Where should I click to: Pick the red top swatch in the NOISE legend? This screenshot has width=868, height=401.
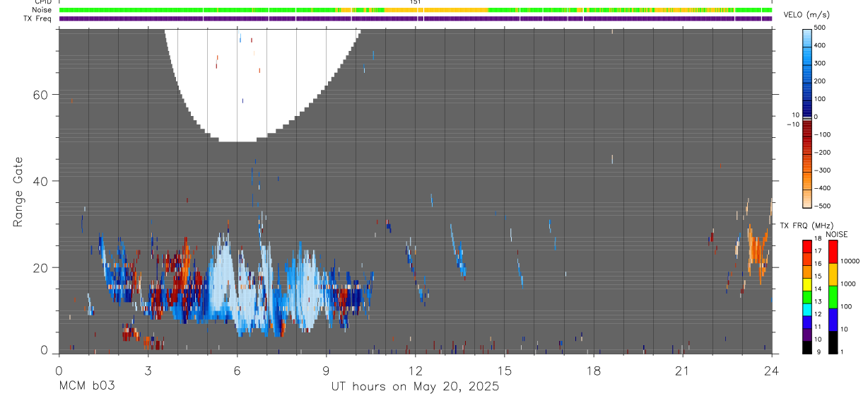[x=833, y=251]
